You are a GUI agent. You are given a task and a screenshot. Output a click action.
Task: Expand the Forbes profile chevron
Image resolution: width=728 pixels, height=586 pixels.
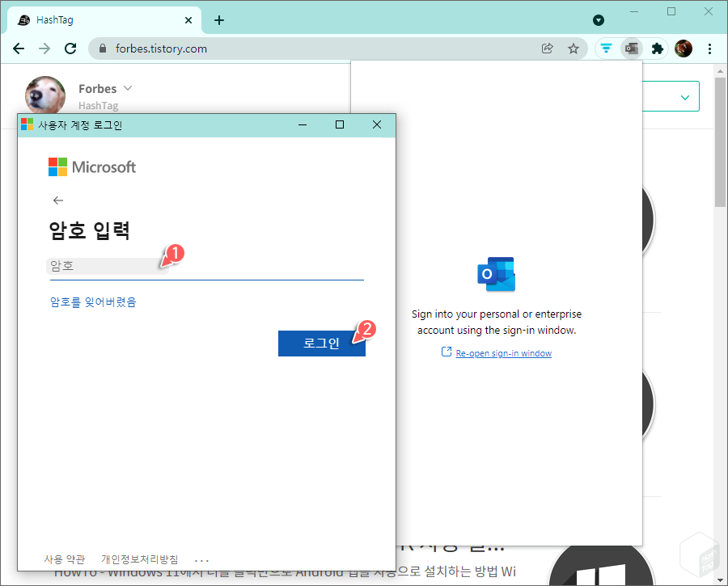coord(128,88)
